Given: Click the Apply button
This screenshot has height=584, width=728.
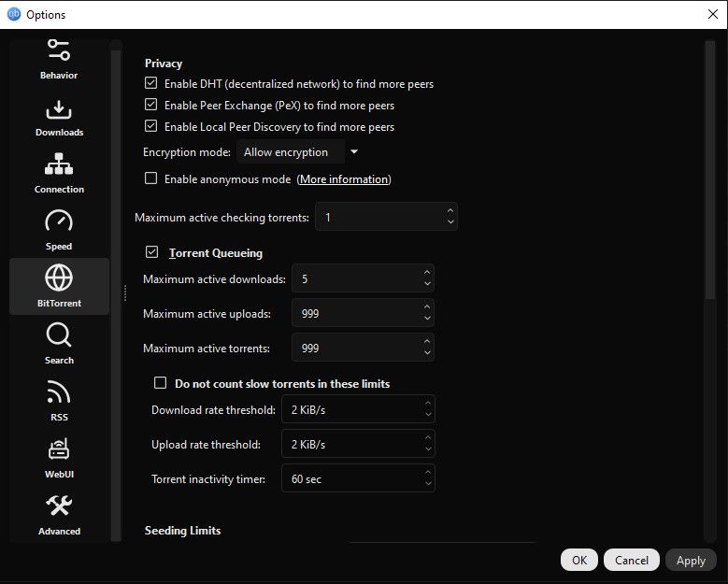Looking at the screenshot, I should pos(691,560).
